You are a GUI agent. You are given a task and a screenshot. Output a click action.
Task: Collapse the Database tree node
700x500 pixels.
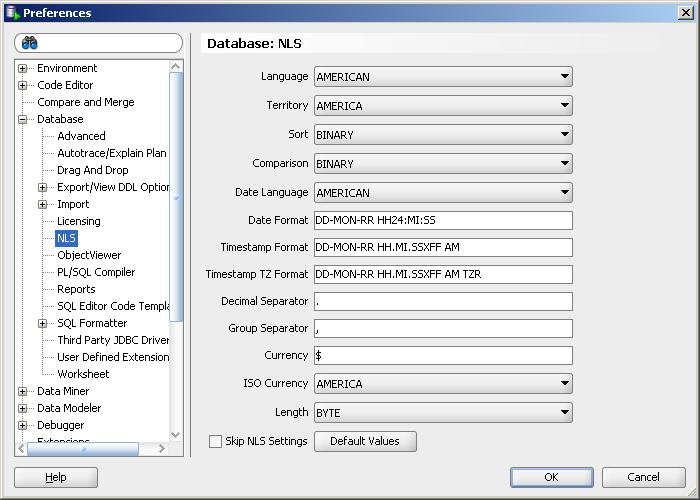22,119
